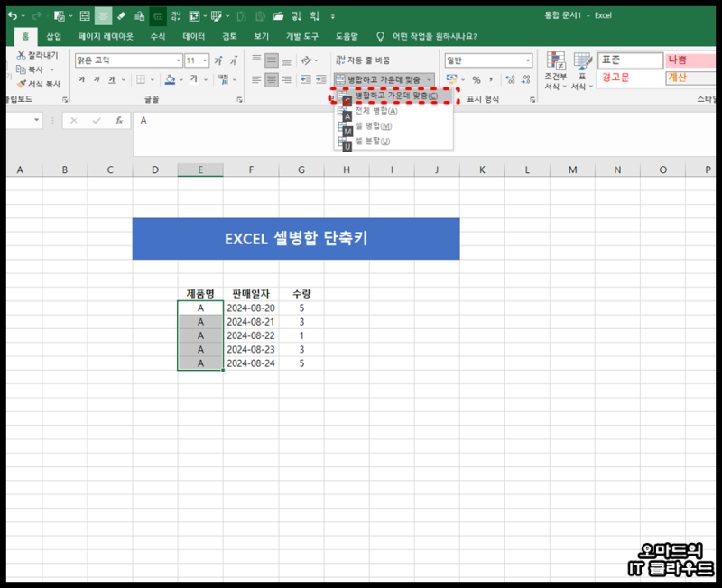722x588 pixels.
Task: Select column K header
Action: (482, 170)
